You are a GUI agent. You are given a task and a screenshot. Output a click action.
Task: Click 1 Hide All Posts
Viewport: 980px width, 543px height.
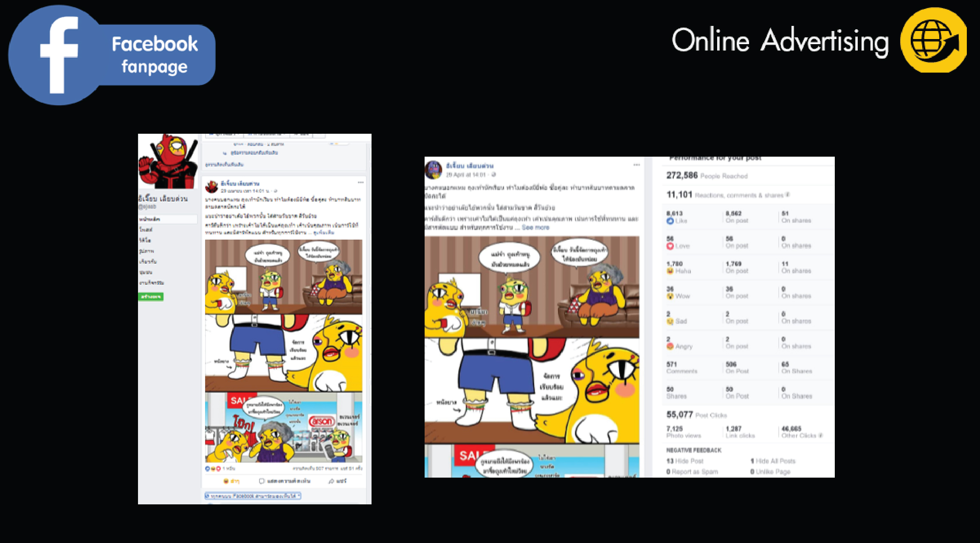[x=773, y=461]
